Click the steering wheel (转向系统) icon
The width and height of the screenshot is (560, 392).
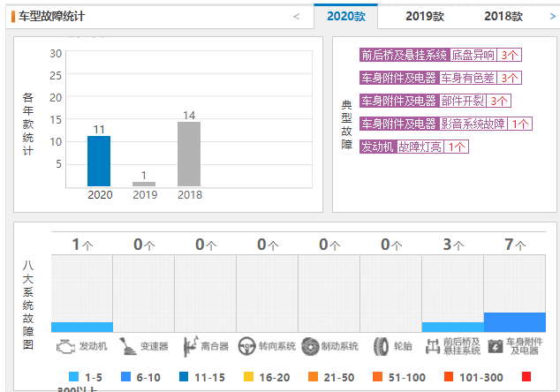coord(246,347)
